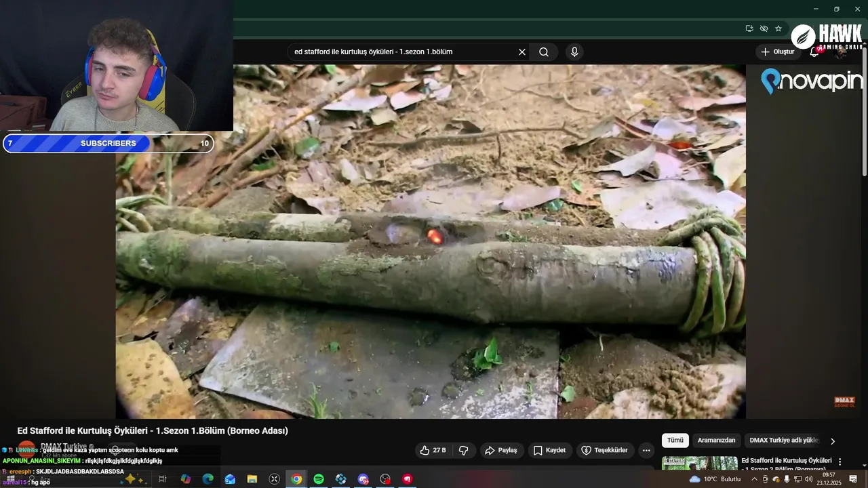Image resolution: width=868 pixels, height=488 pixels.
Task: Open the Xbox app on taskbar
Action: click(275, 479)
